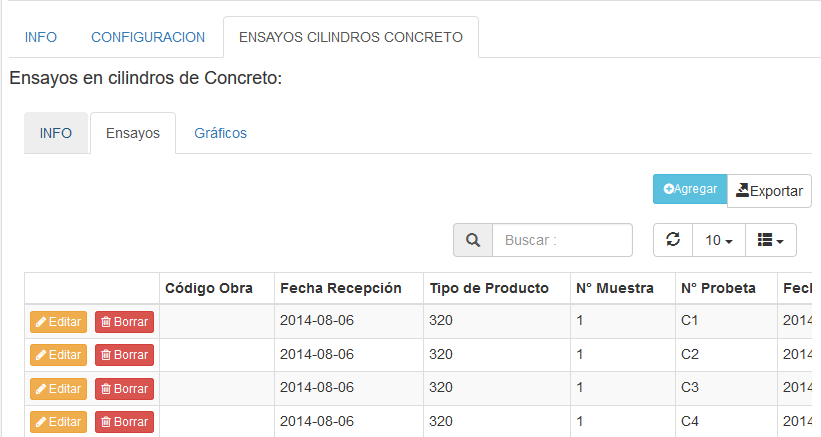Image resolution: width=821 pixels, height=437 pixels.
Task: Refresh the table with the reload icon
Action: tap(673, 240)
